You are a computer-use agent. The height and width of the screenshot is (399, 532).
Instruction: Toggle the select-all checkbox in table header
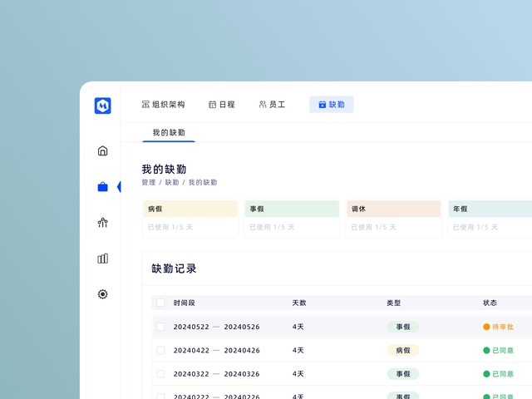160,303
